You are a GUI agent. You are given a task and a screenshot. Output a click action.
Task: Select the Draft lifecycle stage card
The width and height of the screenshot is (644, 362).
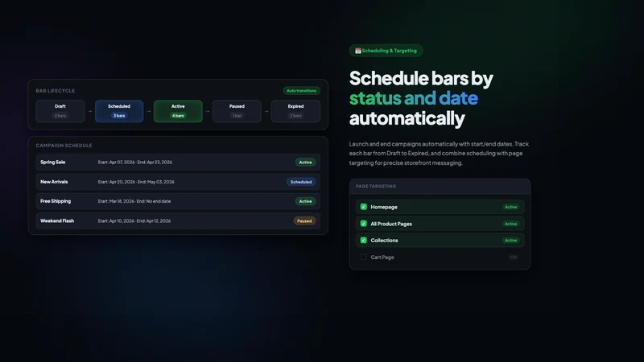pos(60,111)
